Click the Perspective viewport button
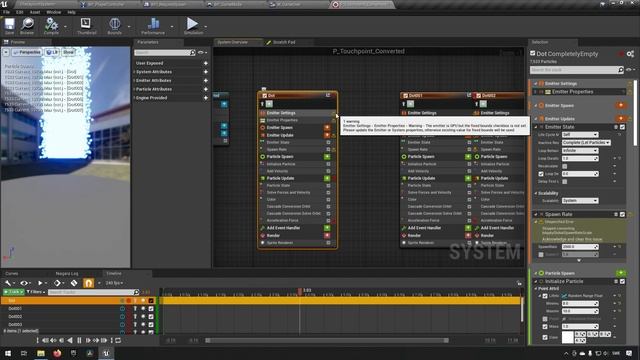This screenshot has height=360, width=640. click(x=27, y=52)
